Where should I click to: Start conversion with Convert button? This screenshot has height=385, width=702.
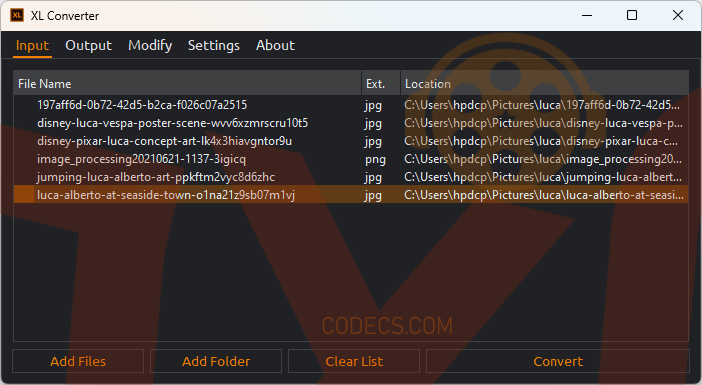pyautogui.click(x=558, y=361)
